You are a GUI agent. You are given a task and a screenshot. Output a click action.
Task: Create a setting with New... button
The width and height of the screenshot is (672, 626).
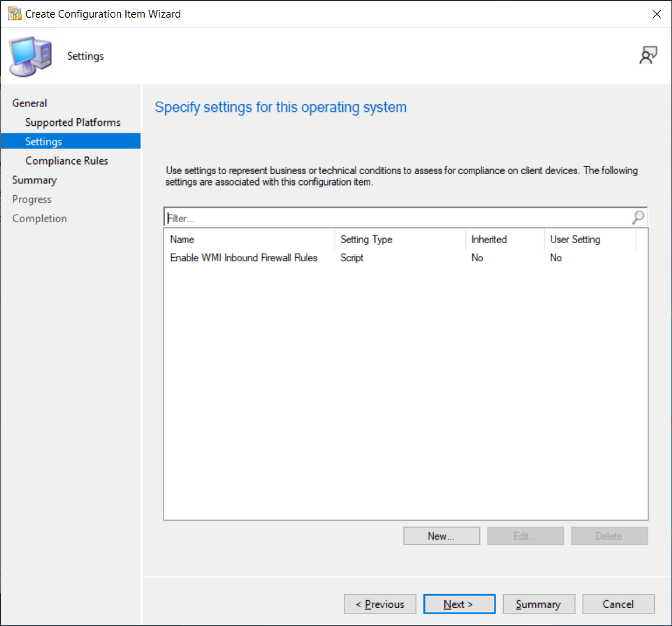tap(442, 536)
